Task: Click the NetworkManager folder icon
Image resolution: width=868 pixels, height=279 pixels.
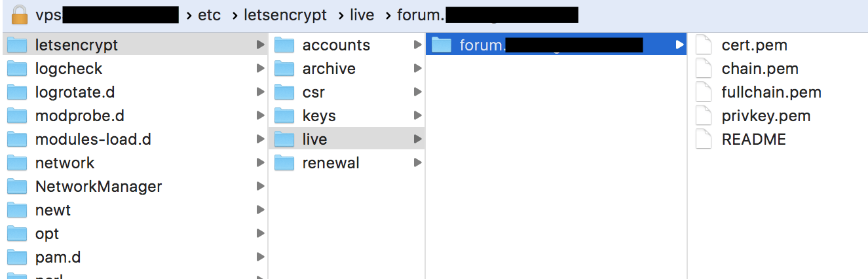Action: click(x=17, y=187)
